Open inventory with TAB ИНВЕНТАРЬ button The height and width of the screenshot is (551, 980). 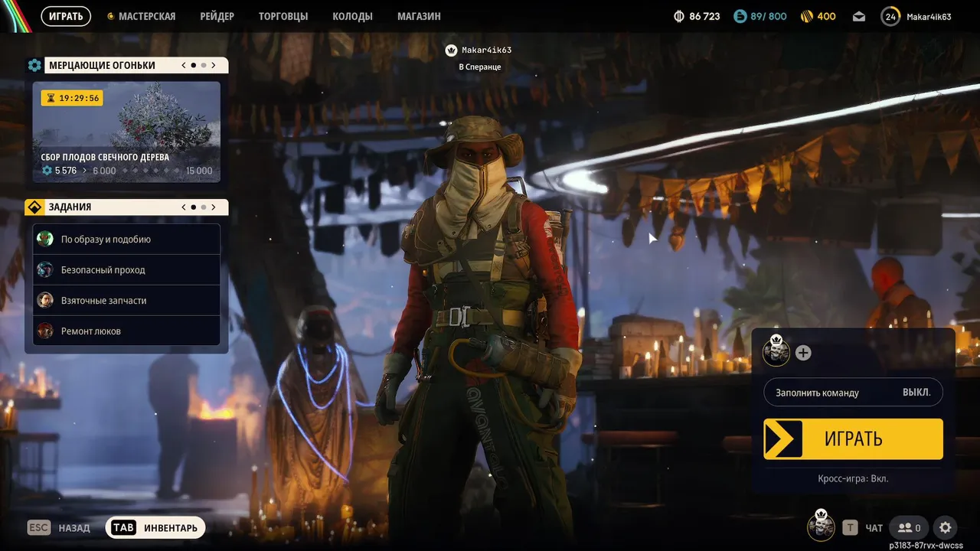pos(155,527)
